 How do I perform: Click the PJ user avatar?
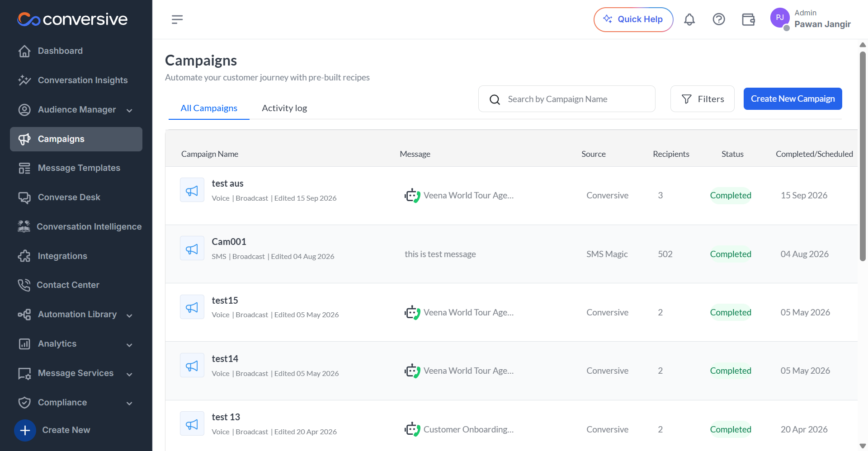click(780, 18)
